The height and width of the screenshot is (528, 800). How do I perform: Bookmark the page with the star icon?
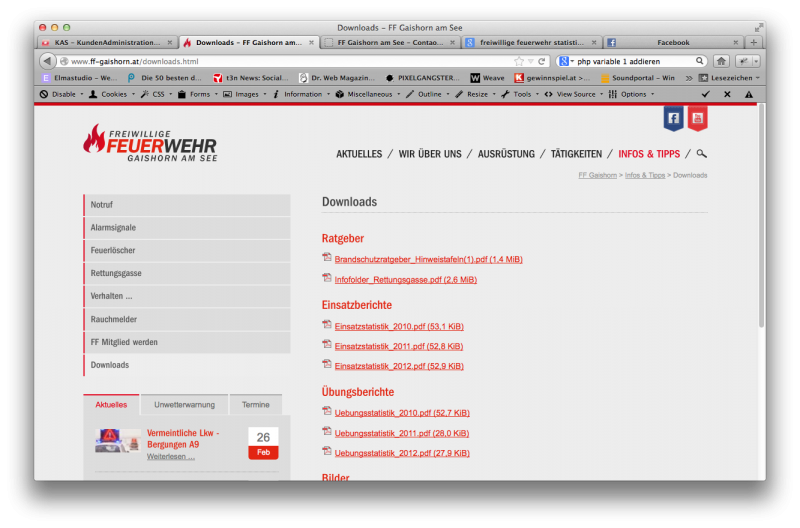tap(519, 61)
